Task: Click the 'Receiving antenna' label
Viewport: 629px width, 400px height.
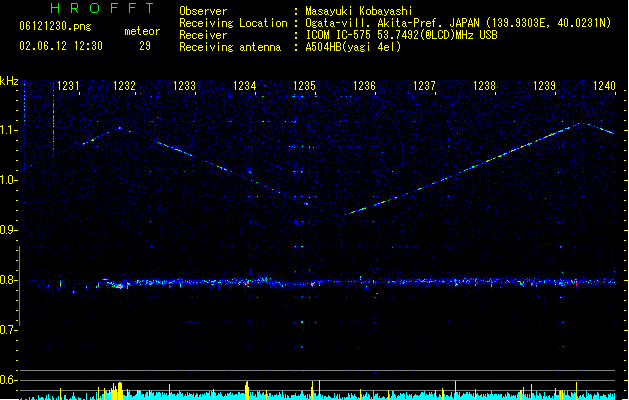Action: (x=230, y=47)
